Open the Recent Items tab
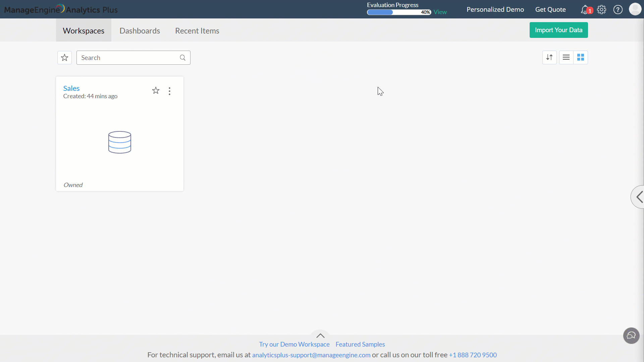Viewport: 644px width, 362px height. point(197,31)
